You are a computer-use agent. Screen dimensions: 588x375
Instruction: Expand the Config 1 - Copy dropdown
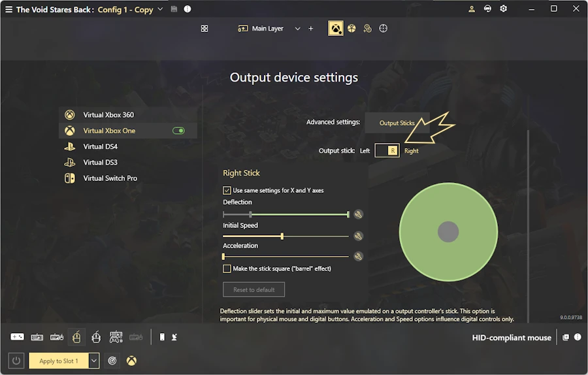pyautogui.click(x=160, y=9)
